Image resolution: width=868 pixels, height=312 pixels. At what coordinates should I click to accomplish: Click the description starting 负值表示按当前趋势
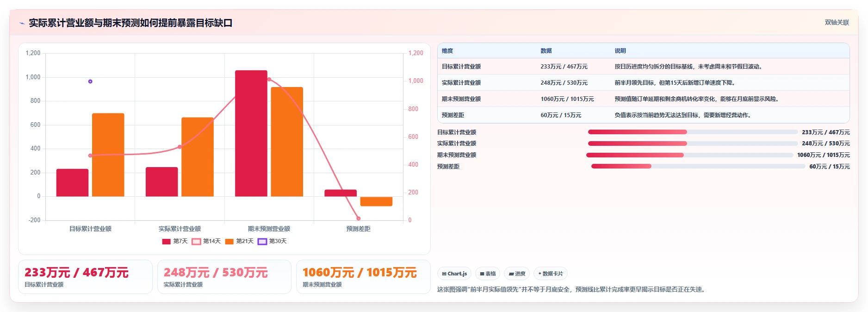point(682,115)
